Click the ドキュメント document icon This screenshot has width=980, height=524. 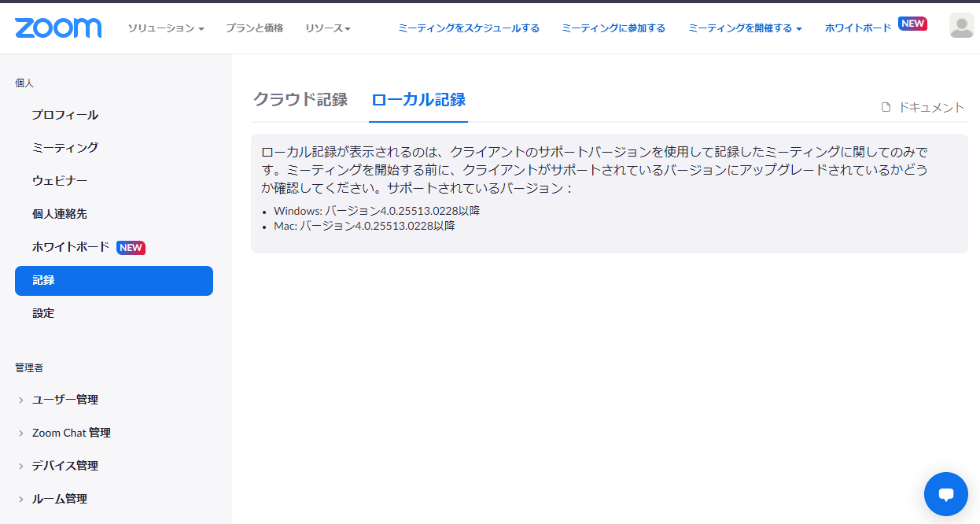(886, 108)
